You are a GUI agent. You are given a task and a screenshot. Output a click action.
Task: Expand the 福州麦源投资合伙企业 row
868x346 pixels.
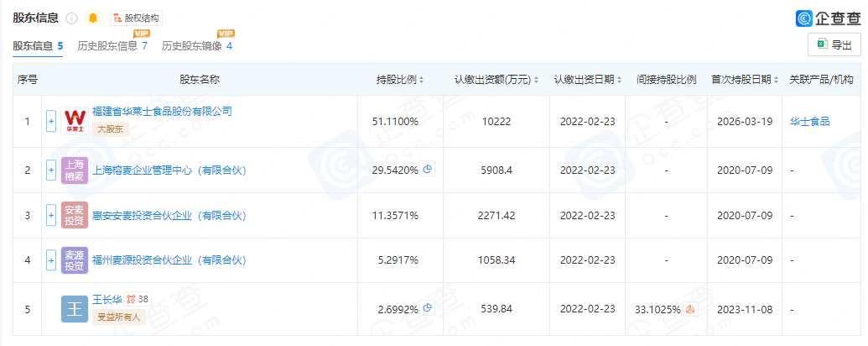click(x=51, y=260)
